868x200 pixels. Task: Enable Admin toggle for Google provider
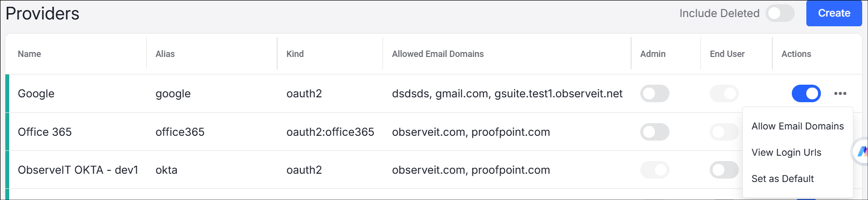point(654,93)
